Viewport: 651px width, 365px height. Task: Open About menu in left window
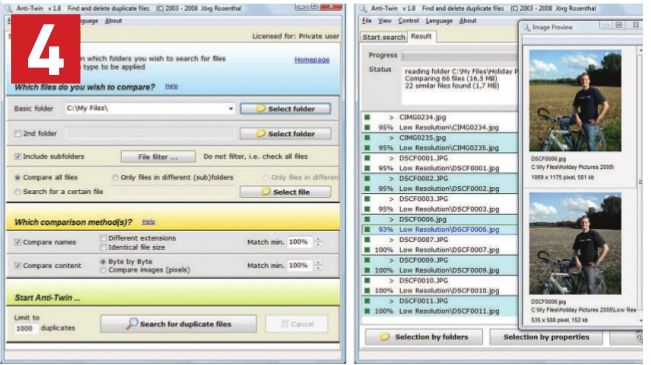pyautogui.click(x=113, y=21)
